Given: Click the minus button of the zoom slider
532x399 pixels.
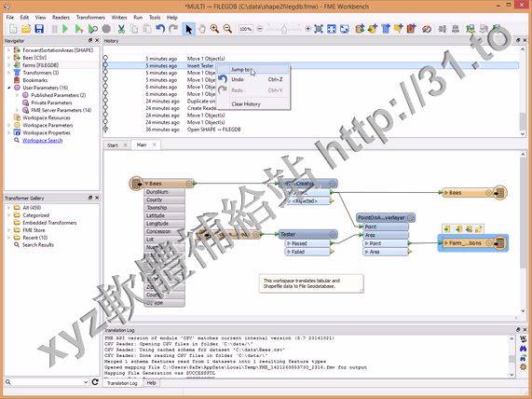Looking at the screenshot, I should tap(260, 29).
